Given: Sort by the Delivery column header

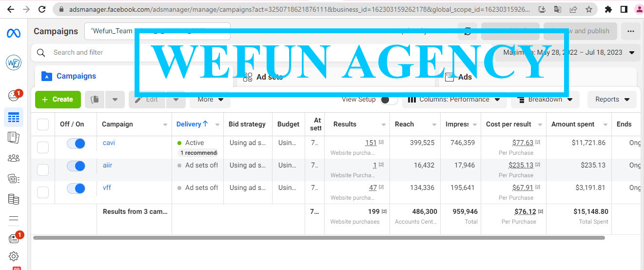Looking at the screenshot, I should [192, 124].
